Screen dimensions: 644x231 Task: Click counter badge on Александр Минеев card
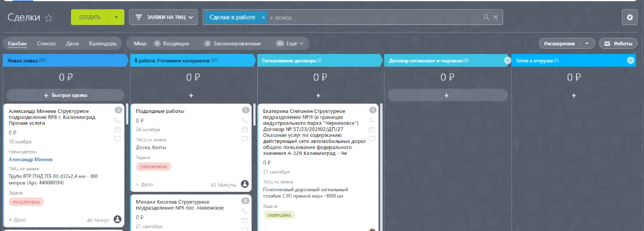(118, 110)
